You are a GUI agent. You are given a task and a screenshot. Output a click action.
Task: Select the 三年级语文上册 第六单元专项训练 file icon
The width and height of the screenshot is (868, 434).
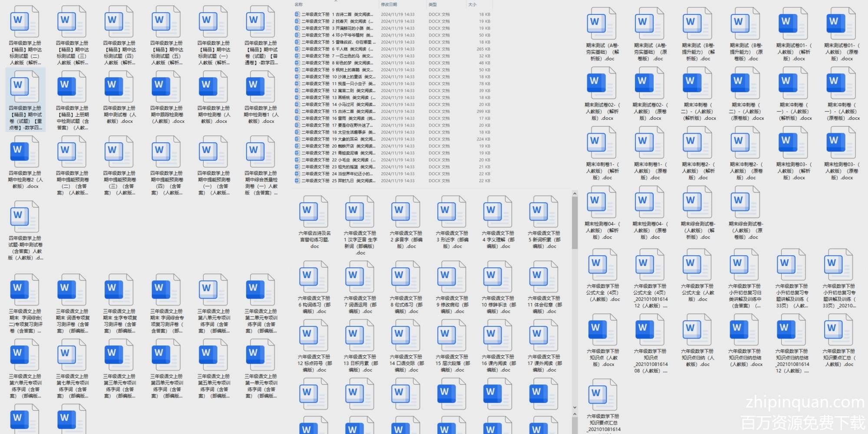25,355
